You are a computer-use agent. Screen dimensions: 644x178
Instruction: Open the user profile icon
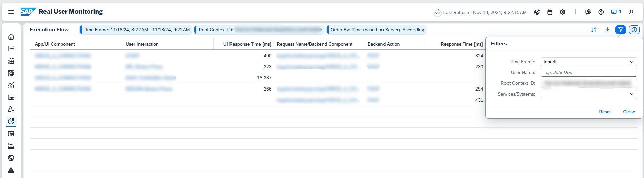[x=631, y=12]
